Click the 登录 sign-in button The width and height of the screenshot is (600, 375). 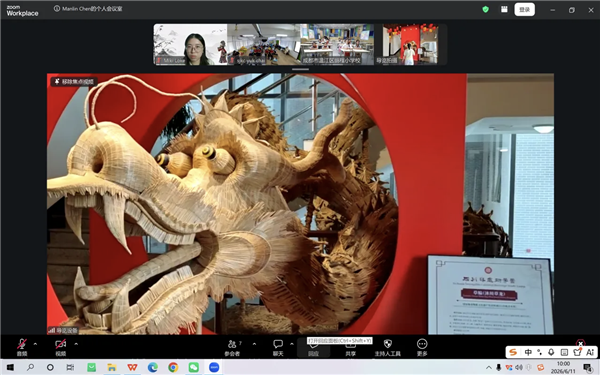(524, 10)
